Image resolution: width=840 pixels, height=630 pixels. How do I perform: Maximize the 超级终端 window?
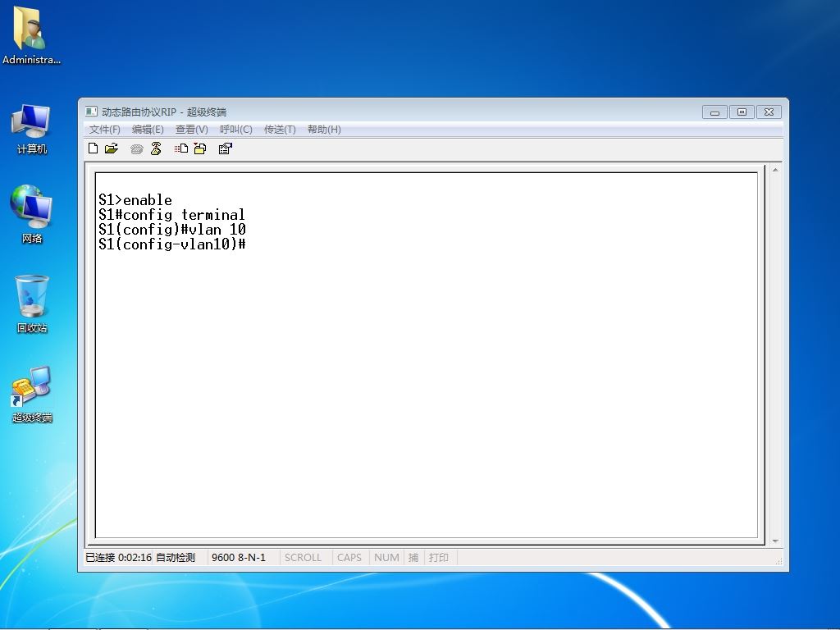[742, 112]
